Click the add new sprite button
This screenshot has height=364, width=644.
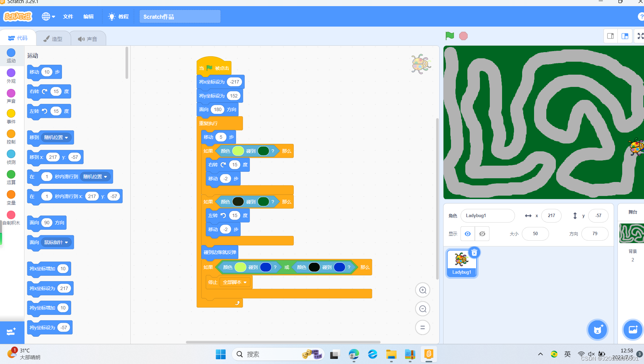pos(597,330)
